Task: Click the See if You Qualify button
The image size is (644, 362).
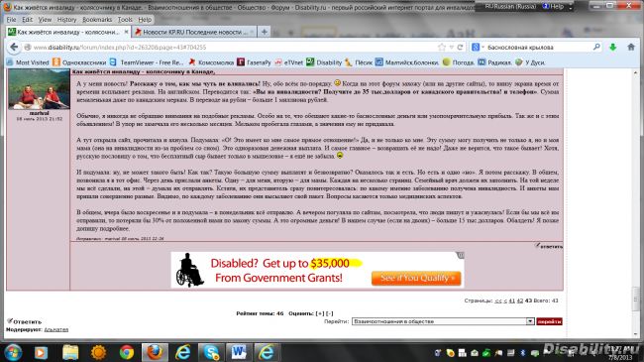Action: tap(416, 278)
